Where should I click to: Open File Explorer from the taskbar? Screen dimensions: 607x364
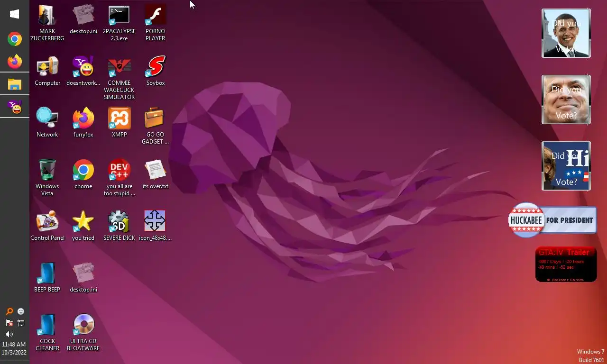(x=15, y=84)
